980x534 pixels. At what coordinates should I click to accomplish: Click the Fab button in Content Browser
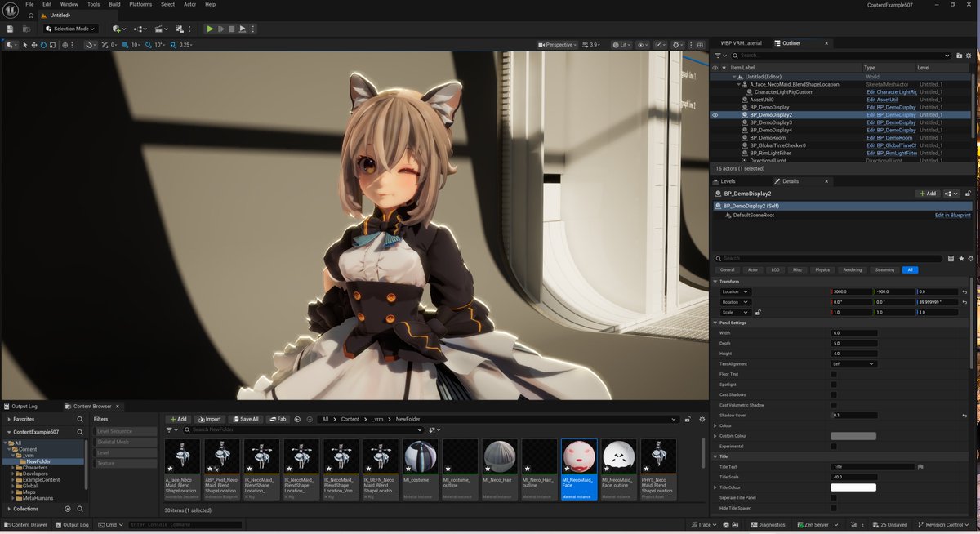click(278, 419)
